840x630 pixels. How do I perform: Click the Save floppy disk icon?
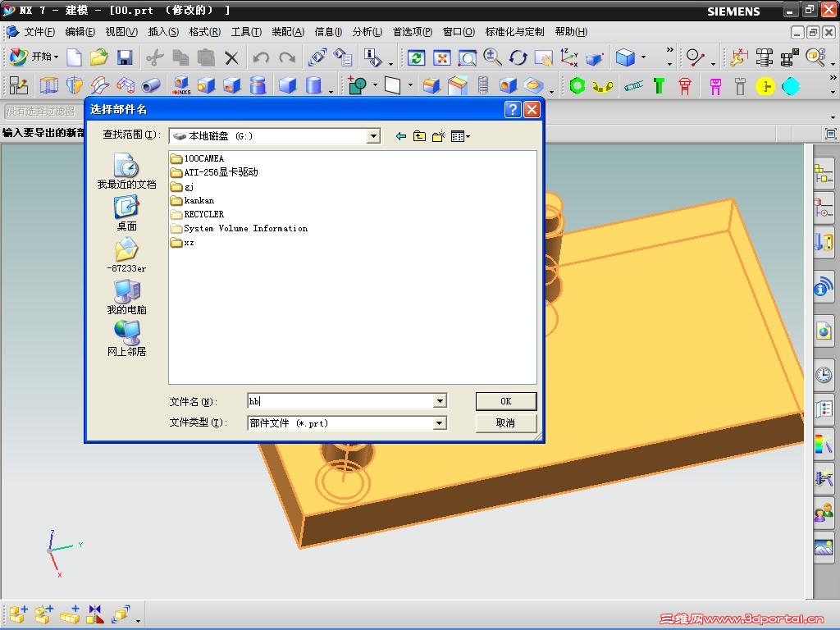[x=125, y=57]
